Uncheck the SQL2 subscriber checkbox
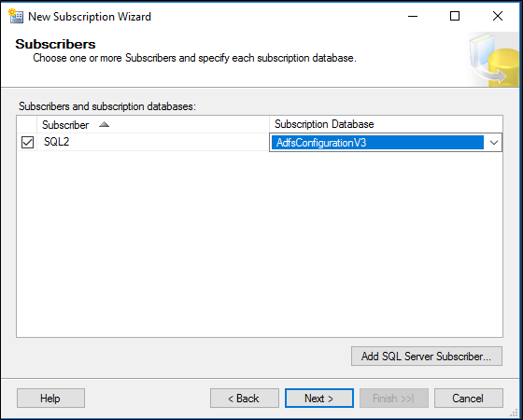Screen dimensions: 523x420 pyautogui.click(x=27, y=142)
